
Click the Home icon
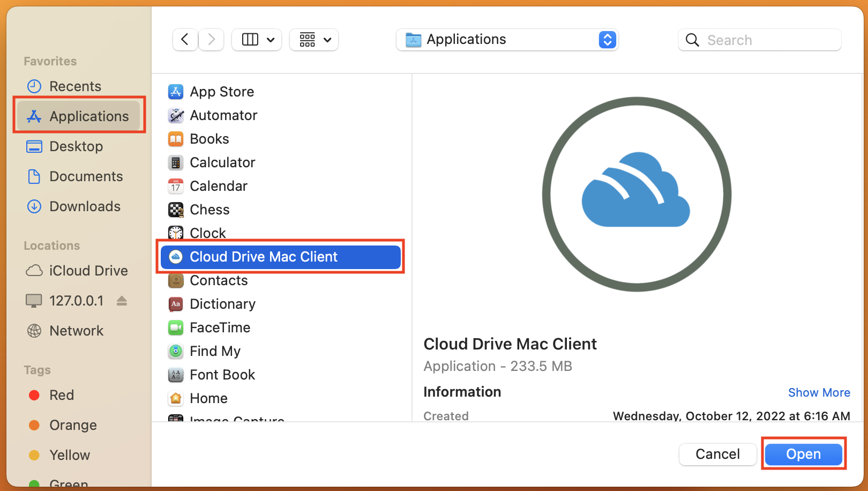coord(176,398)
